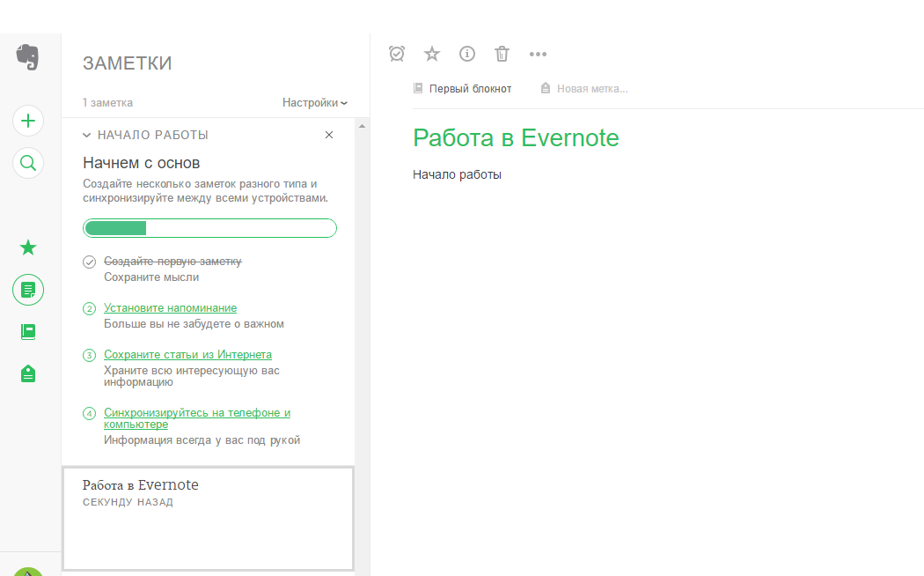Delete note using the trash icon
This screenshot has height=576, width=924.
[502, 54]
